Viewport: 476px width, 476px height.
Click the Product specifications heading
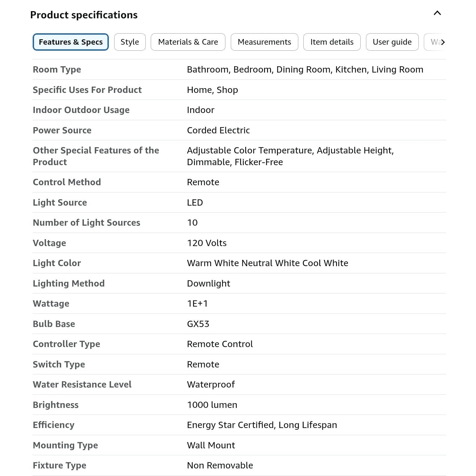click(x=84, y=15)
